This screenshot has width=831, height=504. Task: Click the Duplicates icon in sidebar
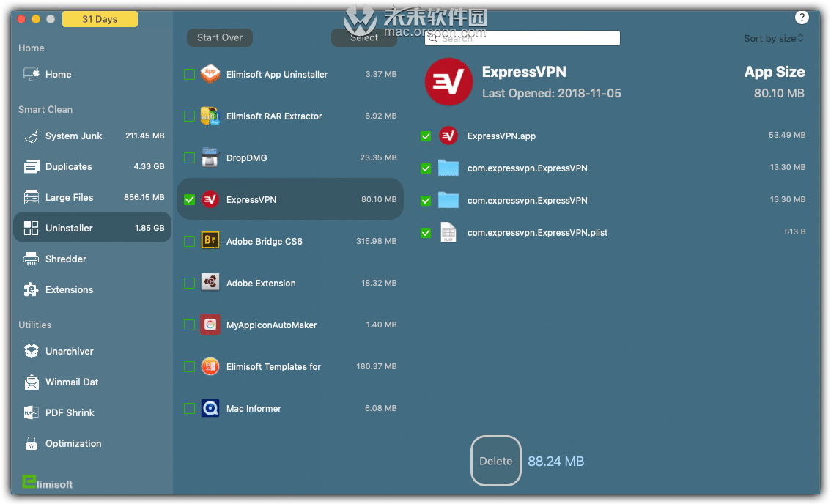pyautogui.click(x=32, y=167)
